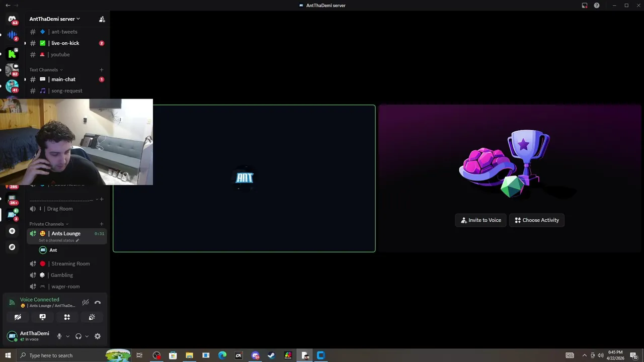Click Voice Connected status text

click(40, 300)
